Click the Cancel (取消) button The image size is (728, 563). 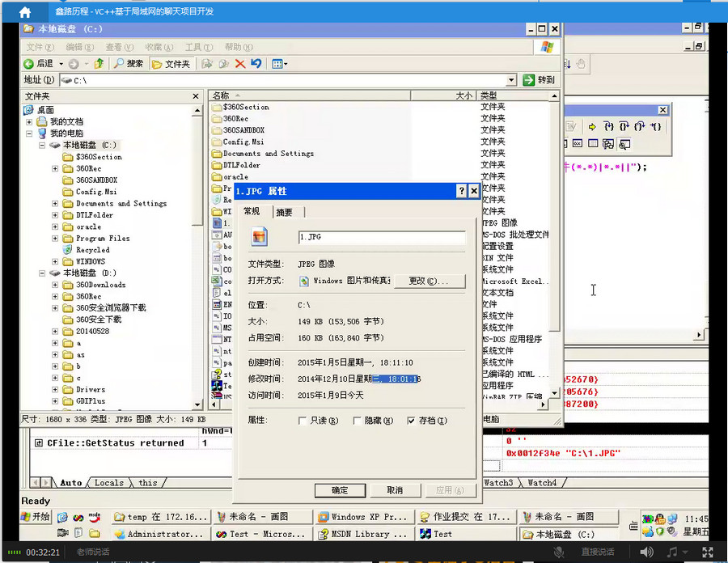tap(394, 490)
